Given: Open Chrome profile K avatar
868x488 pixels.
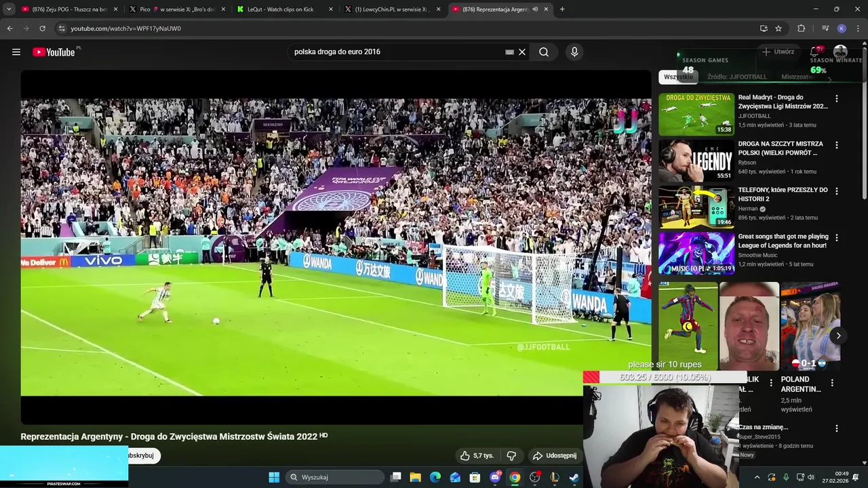Looking at the screenshot, I should point(842,28).
